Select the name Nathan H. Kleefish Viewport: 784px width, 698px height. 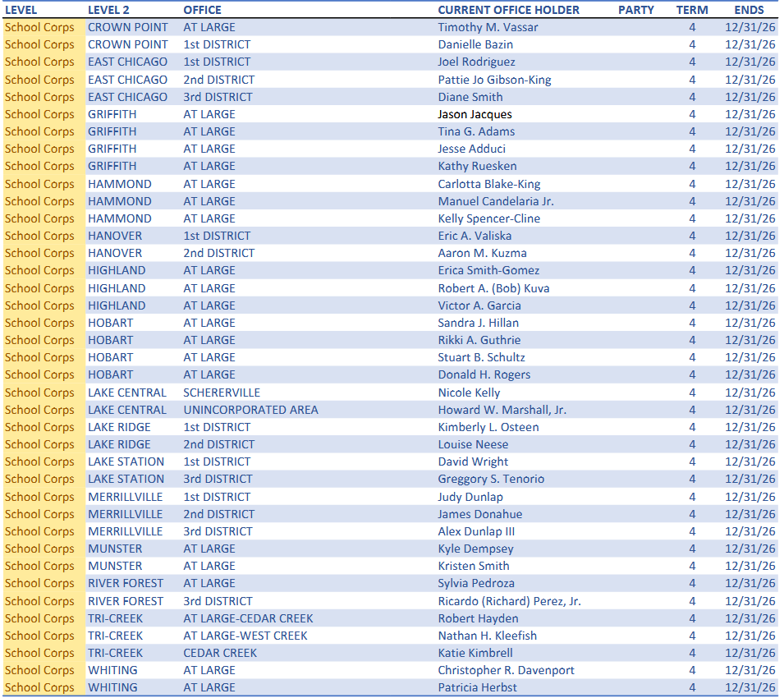488,636
